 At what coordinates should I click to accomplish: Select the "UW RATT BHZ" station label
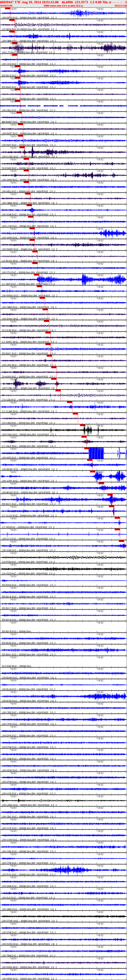[10, 134]
